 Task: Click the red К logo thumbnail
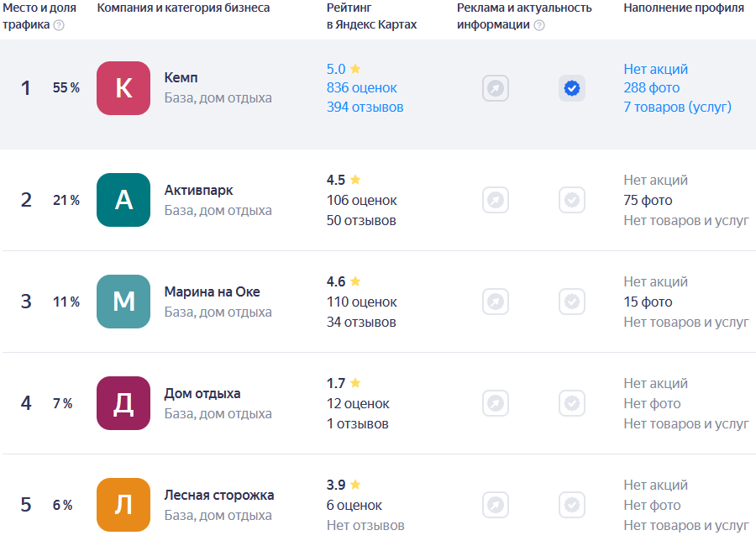coord(123,88)
